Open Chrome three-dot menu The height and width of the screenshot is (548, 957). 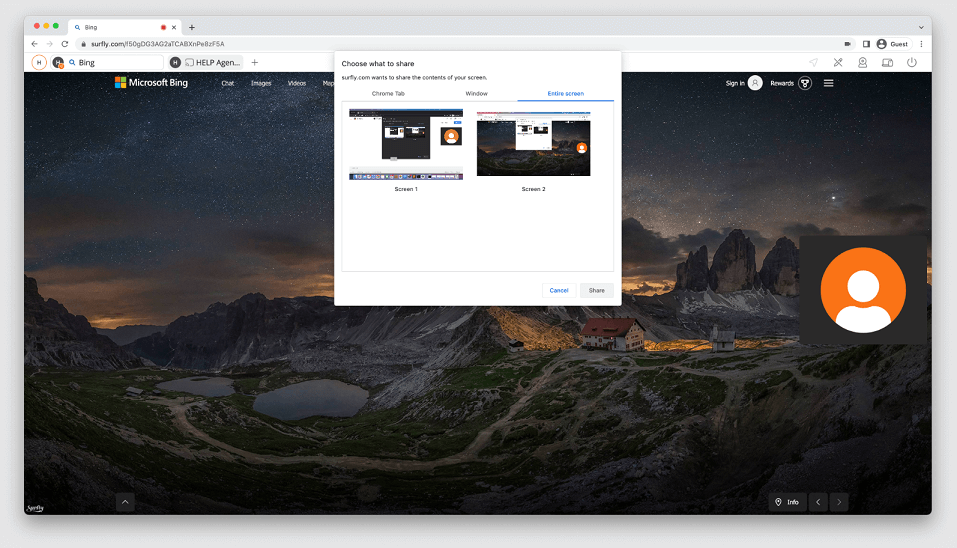pos(922,44)
